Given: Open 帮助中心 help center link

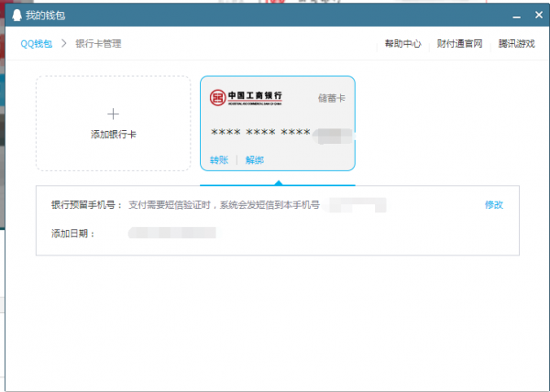Looking at the screenshot, I should coord(402,44).
